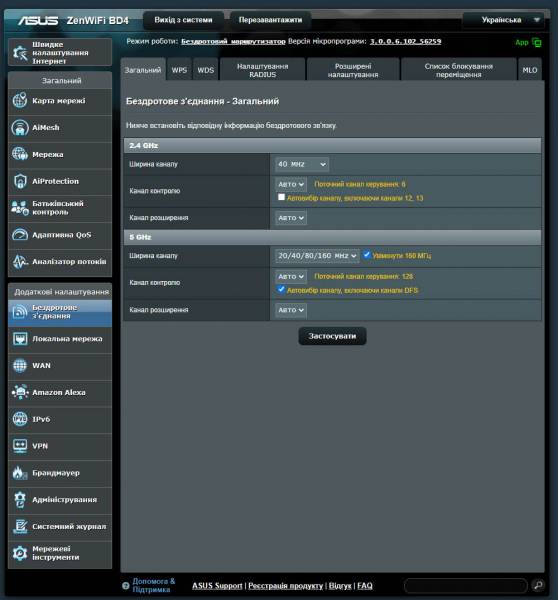Click the Вихід з системи logout button

point(183,20)
